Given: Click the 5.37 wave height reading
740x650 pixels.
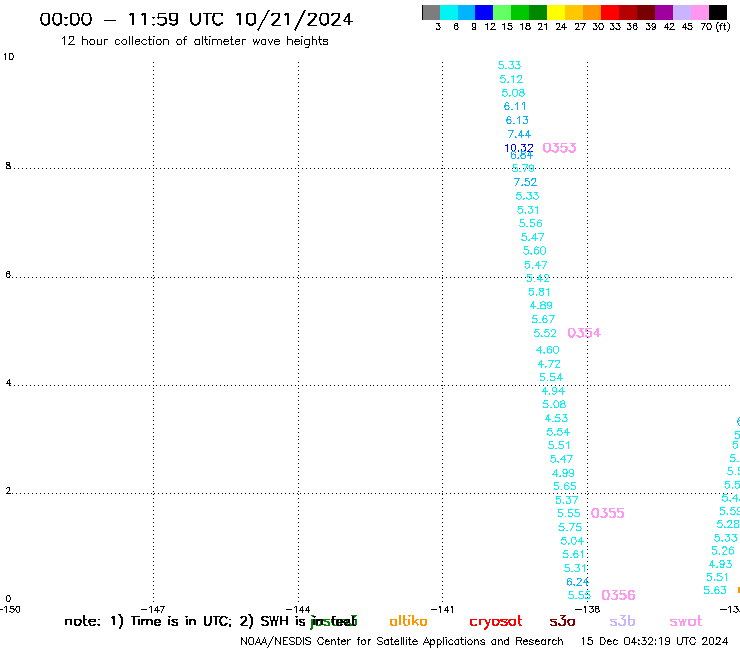Looking at the screenshot, I should click(567, 499).
